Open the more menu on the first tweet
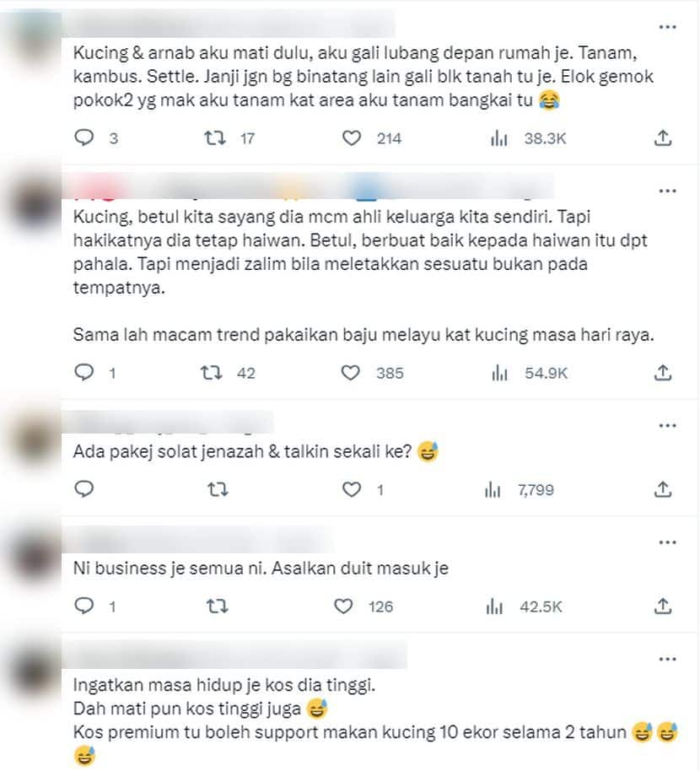Viewport: 700px width, 771px height. pos(668,27)
